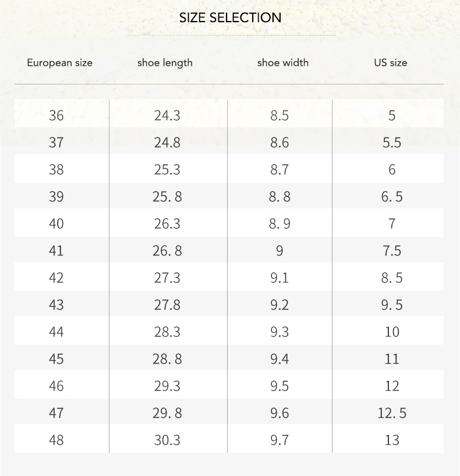Image resolution: width=460 pixels, height=476 pixels.
Task: Click the US size column header
Action: tap(391, 62)
